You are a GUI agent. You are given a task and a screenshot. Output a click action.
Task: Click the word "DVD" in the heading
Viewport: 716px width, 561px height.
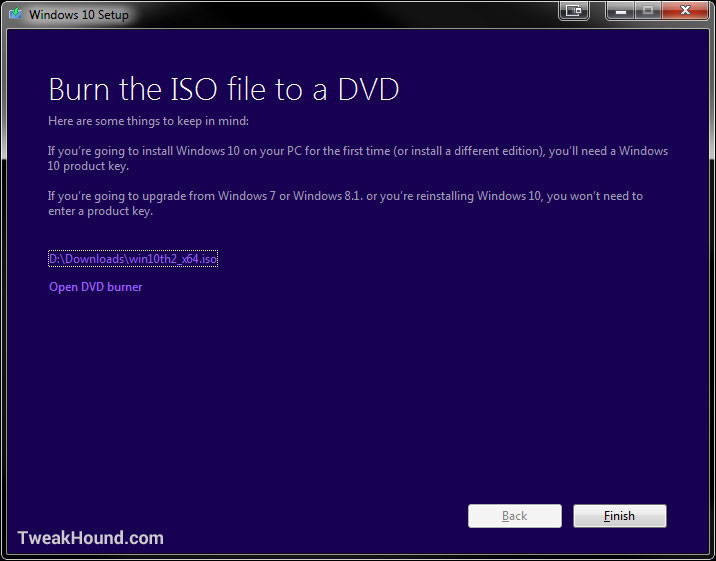point(369,89)
